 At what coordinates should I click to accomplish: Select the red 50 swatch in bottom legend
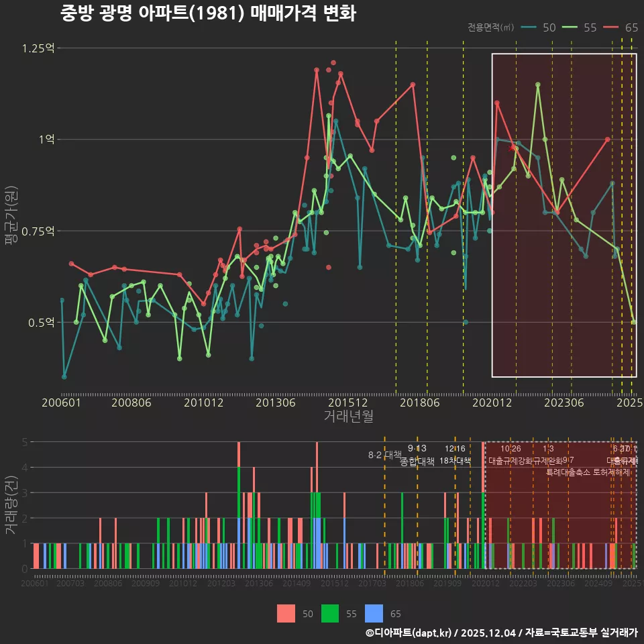(286, 613)
